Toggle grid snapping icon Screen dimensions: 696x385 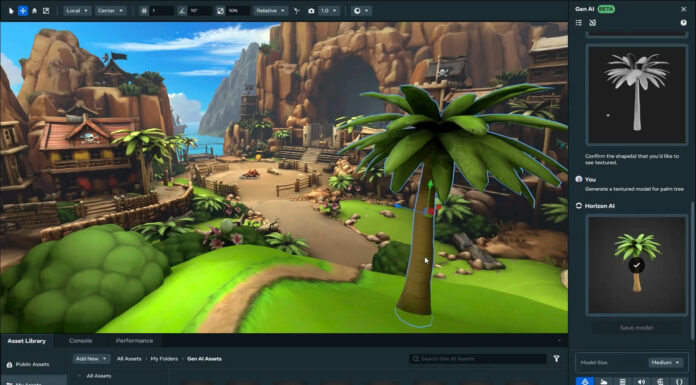point(144,11)
